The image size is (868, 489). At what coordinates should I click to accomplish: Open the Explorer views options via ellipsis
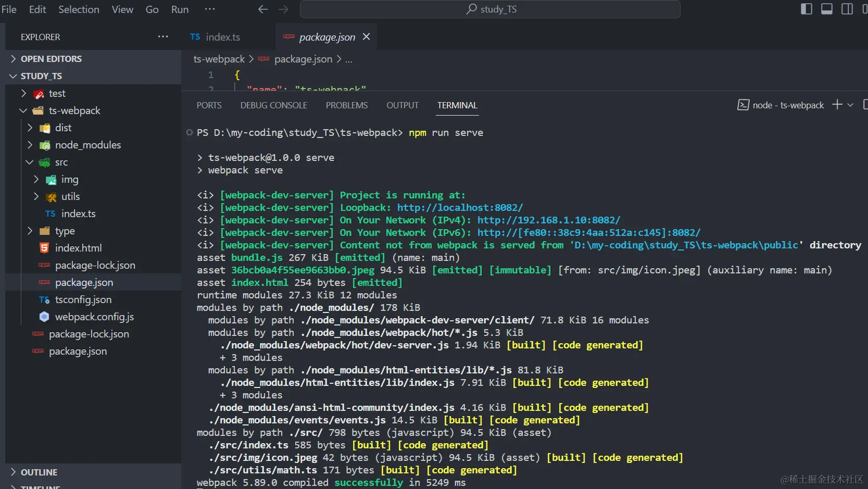[163, 36]
